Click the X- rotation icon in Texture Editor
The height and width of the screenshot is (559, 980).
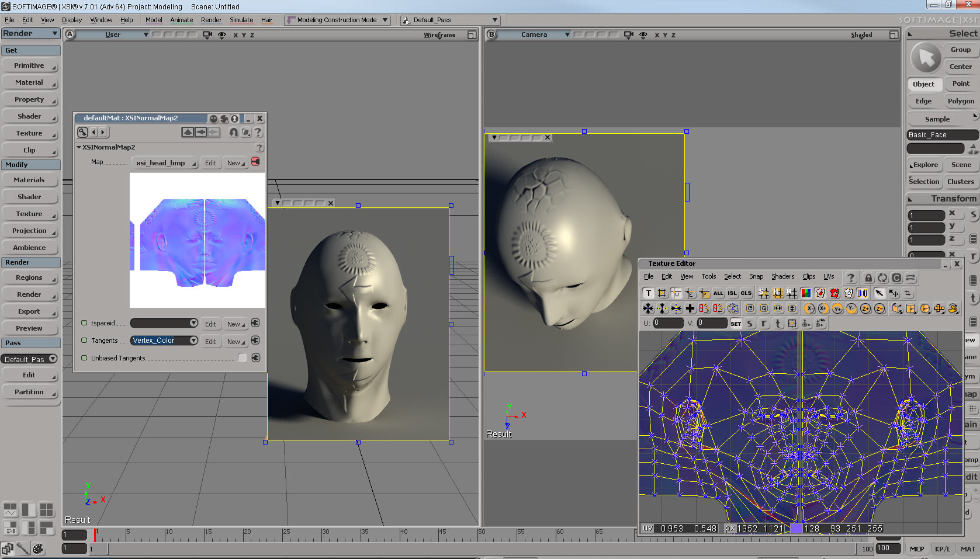click(x=809, y=308)
